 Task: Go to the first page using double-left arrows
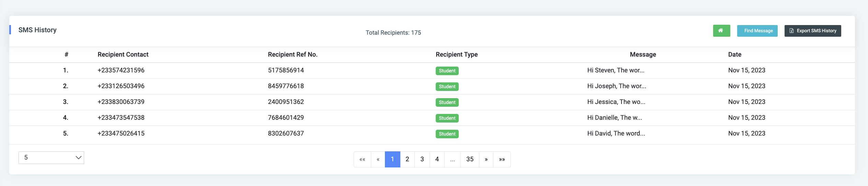pos(362,159)
